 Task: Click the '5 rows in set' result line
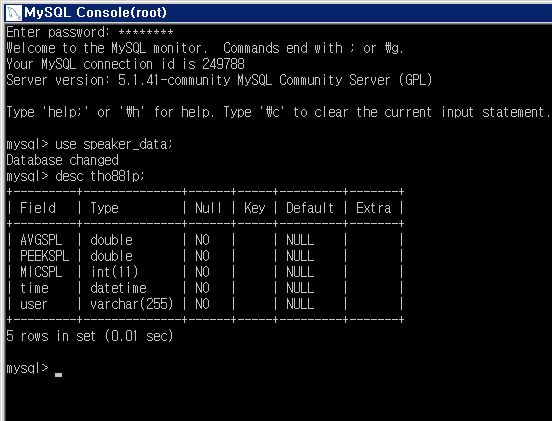89,336
